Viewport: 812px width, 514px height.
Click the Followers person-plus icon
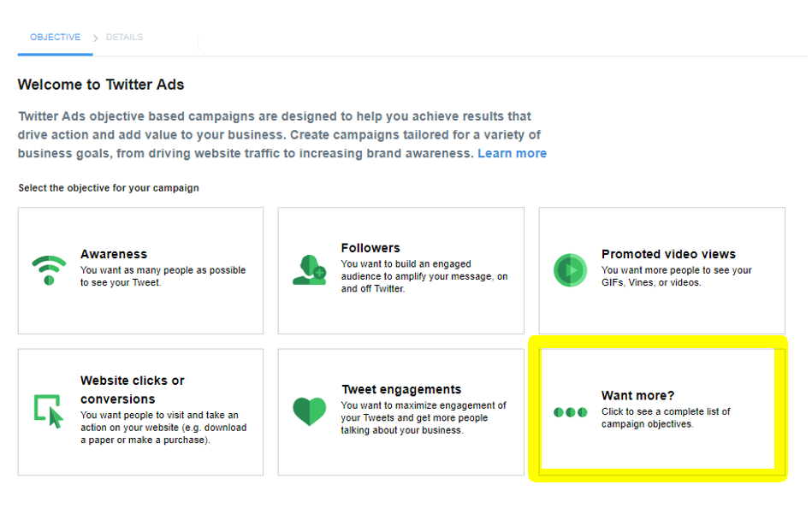pos(309,269)
